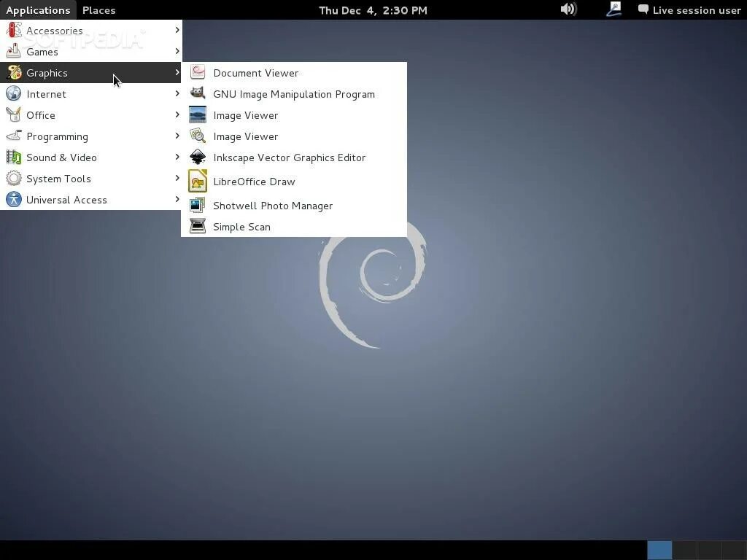Open the Applications menu
The width and height of the screenshot is (747, 560).
[x=38, y=10]
